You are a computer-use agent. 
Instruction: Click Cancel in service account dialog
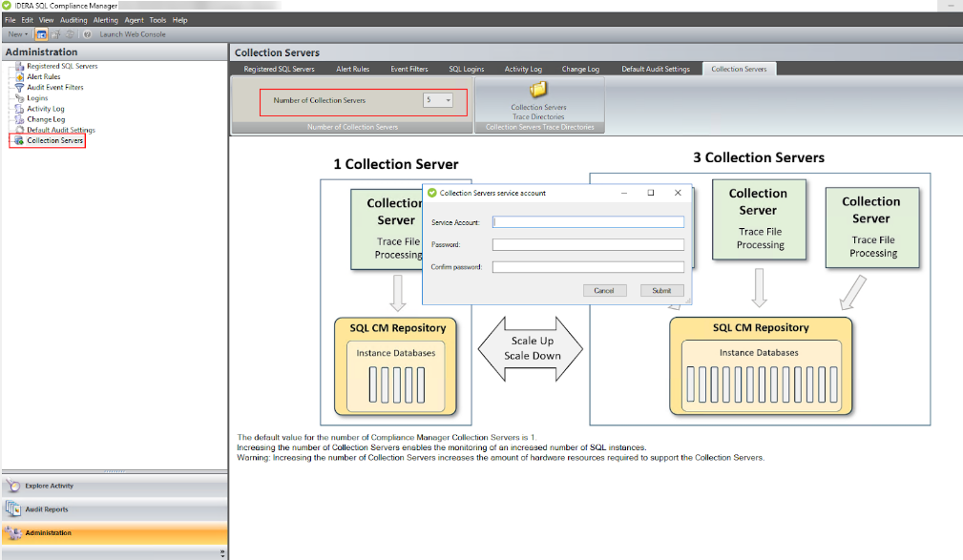coord(604,290)
